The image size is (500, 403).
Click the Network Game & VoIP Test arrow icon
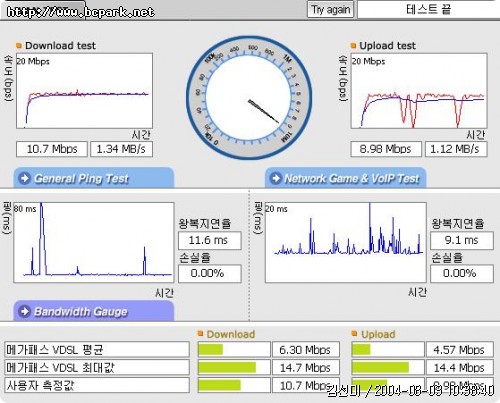(276, 178)
